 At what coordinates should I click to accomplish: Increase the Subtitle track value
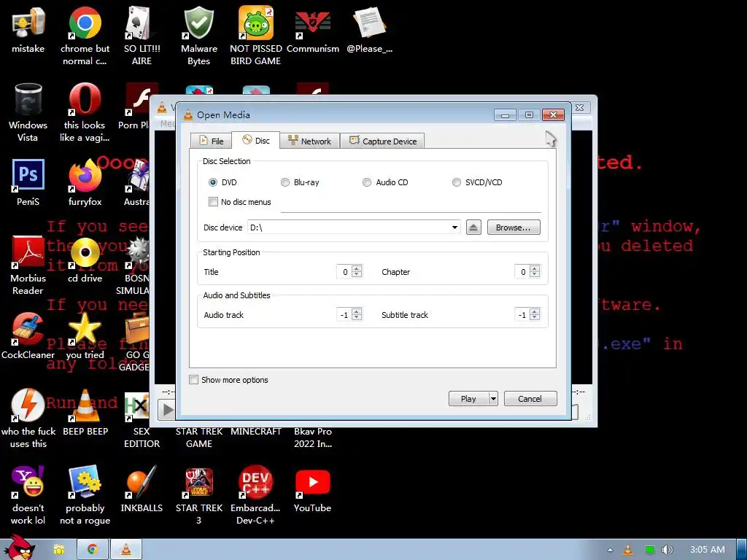coord(535,311)
